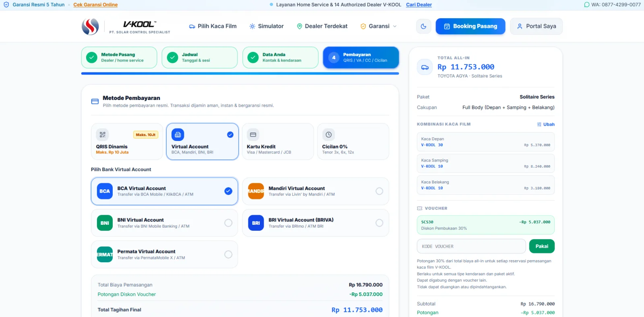Viewport: 644px width, 317px height.
Task: Click the Kaca Samping V-KOOL 10 row
Action: click(x=486, y=163)
